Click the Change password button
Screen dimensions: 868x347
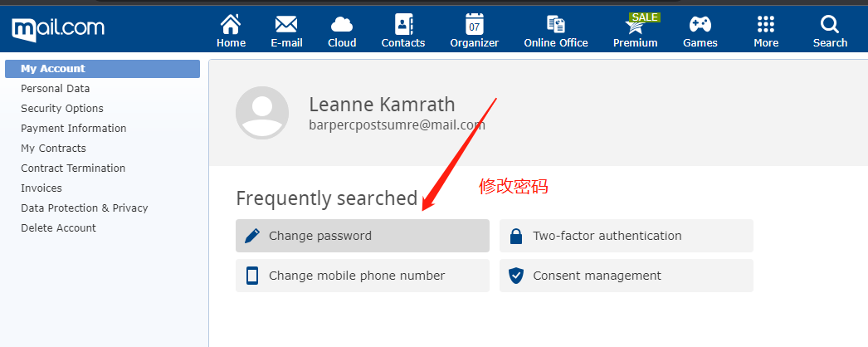coord(363,236)
